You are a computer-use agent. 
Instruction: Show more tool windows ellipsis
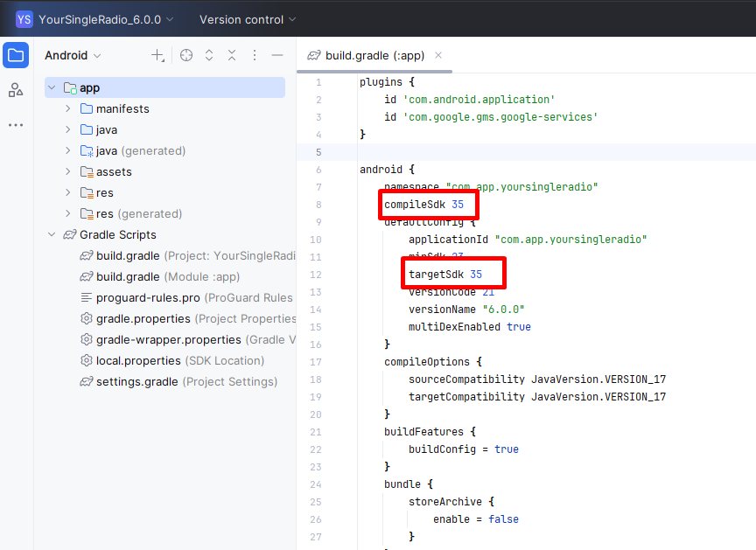(16, 125)
